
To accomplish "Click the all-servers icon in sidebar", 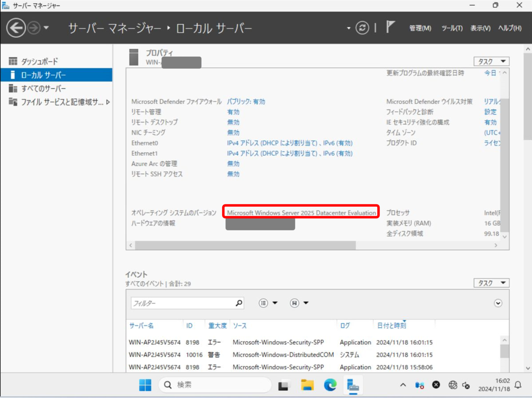I will [x=13, y=89].
